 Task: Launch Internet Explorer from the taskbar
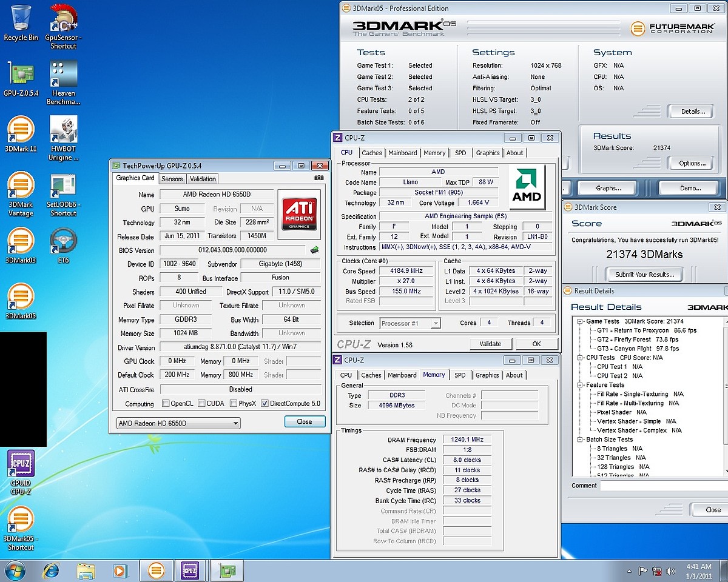point(51,570)
